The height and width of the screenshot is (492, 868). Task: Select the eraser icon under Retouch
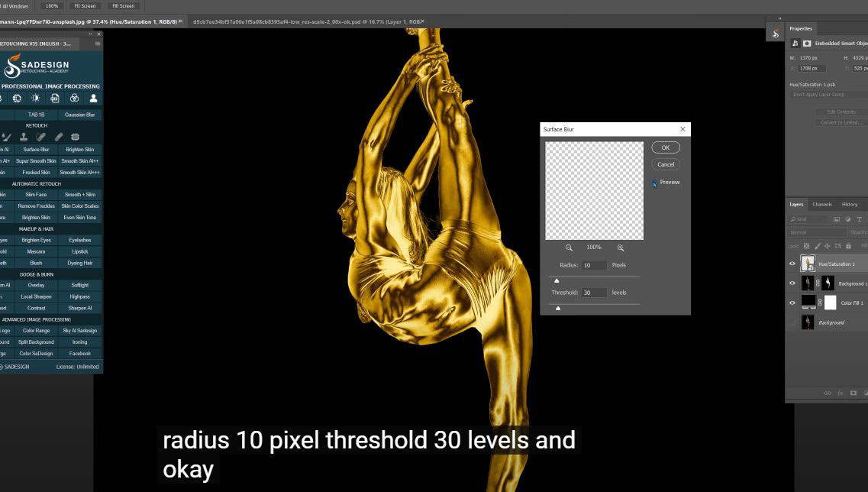coord(59,137)
